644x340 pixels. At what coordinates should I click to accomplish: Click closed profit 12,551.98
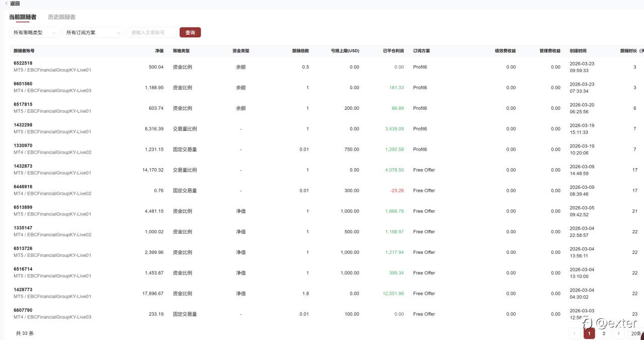(393, 294)
